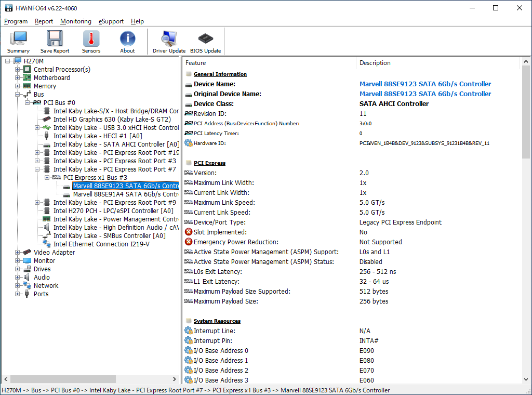Open the Program menu
Screen dimensions: 532x395
click(16, 21)
